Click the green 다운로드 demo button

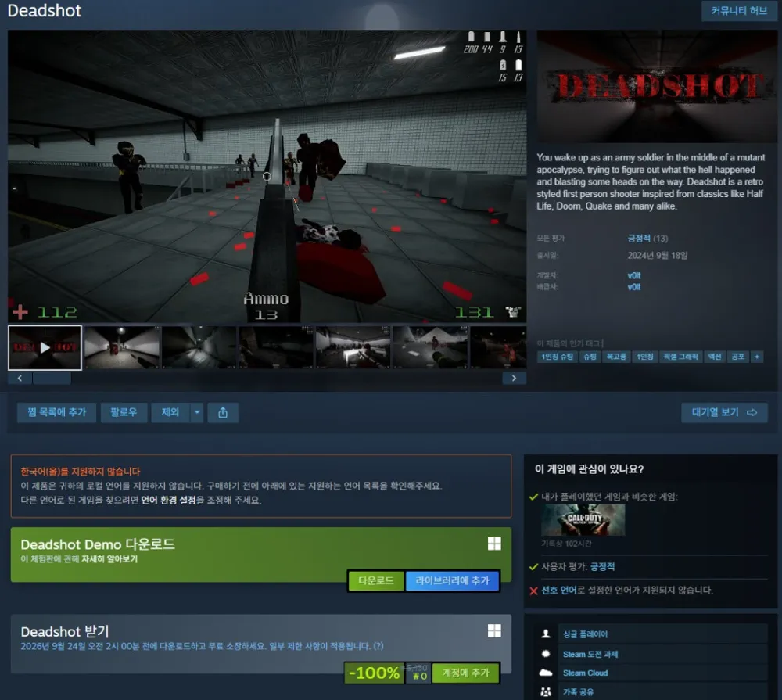[x=375, y=581]
